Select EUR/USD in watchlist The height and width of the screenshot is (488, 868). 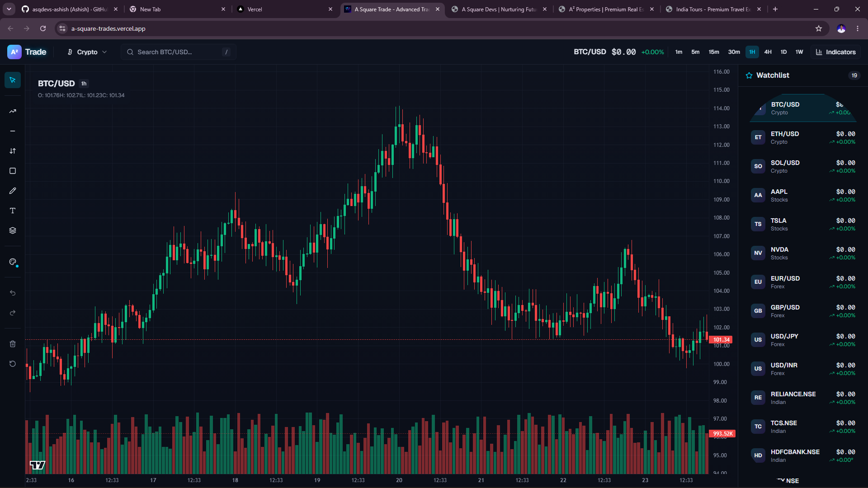(803, 282)
